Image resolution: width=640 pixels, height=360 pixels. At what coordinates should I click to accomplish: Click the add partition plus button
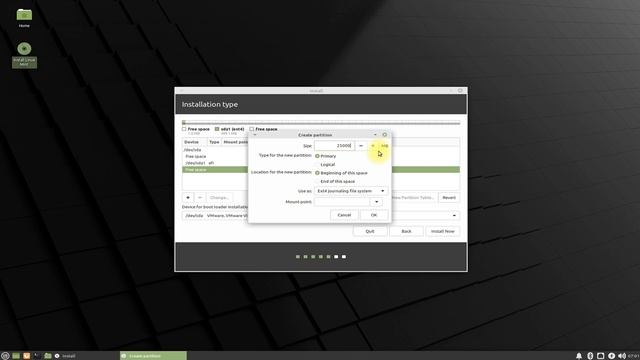coord(188,198)
